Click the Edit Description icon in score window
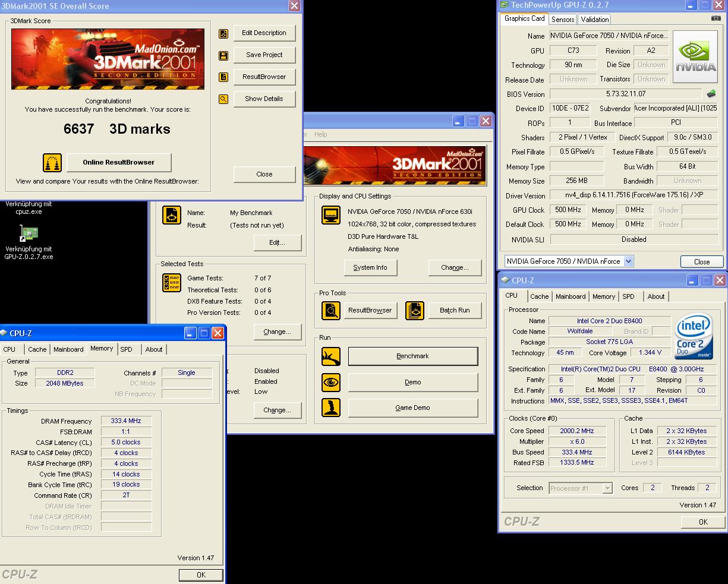Image resolution: width=728 pixels, height=584 pixels. (223, 34)
